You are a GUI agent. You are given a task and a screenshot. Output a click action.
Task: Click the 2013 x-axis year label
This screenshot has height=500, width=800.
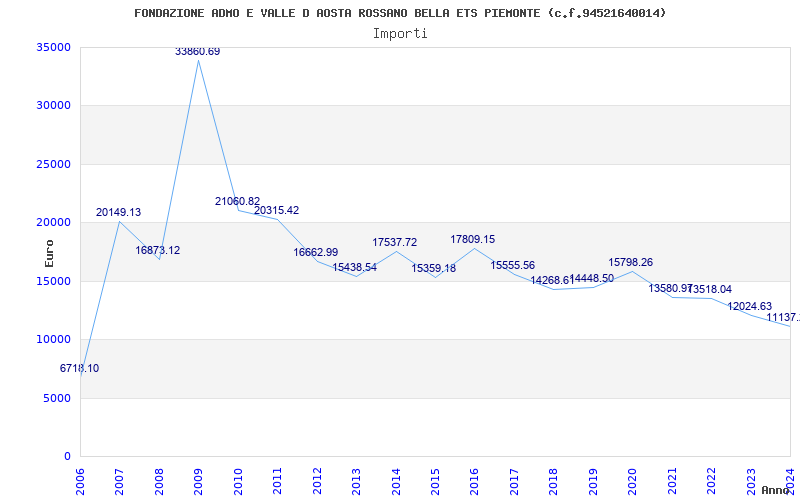356,482
